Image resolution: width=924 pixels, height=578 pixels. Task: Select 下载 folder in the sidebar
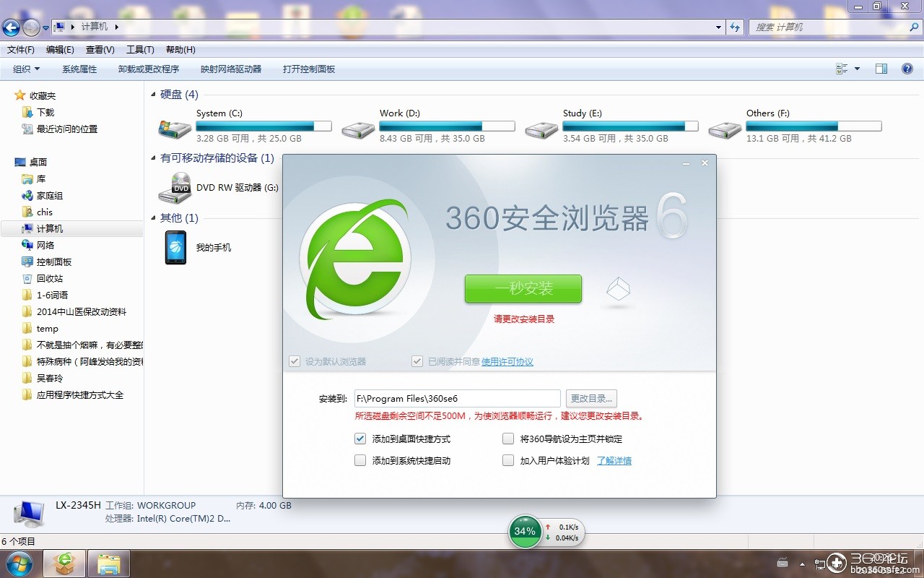(x=45, y=112)
